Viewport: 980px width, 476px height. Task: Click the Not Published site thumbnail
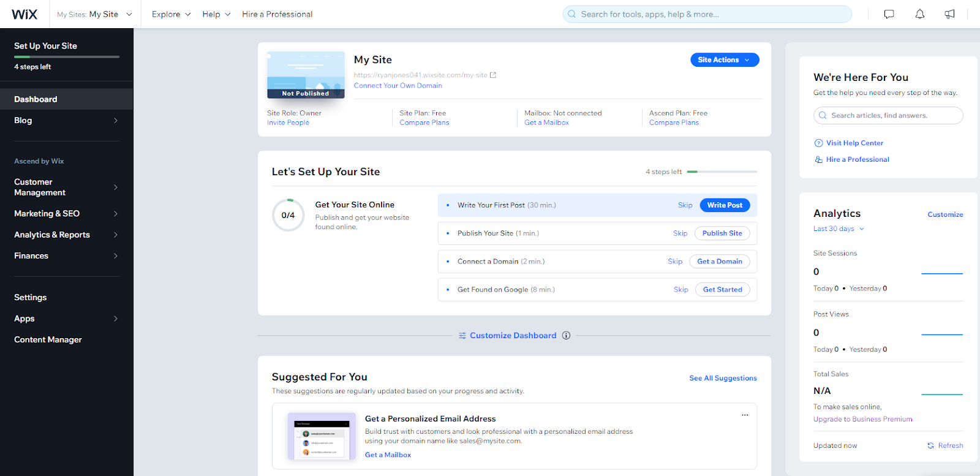click(x=306, y=75)
